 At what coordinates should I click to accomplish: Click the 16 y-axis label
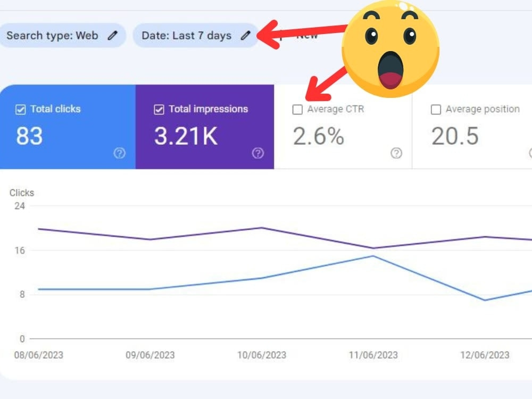20,251
